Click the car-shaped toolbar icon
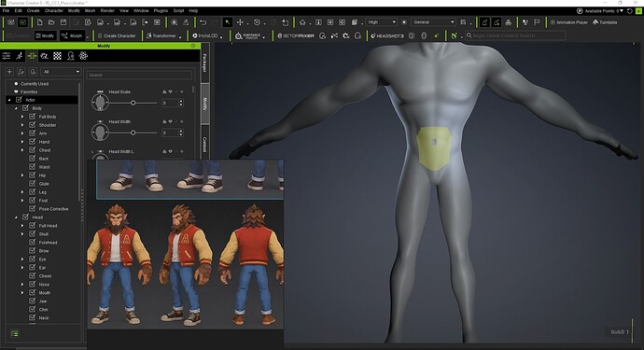This screenshot has width=644, height=350. 508,22
